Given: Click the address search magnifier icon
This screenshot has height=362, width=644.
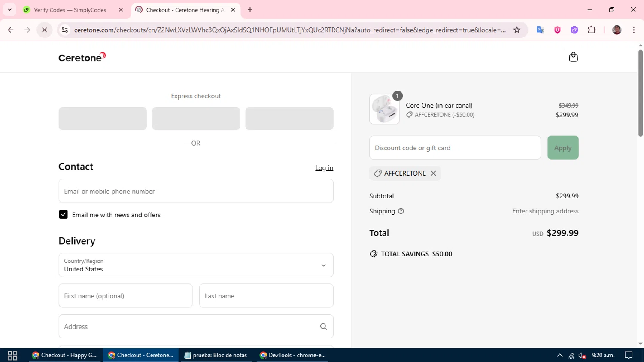Looking at the screenshot, I should 323,327.
